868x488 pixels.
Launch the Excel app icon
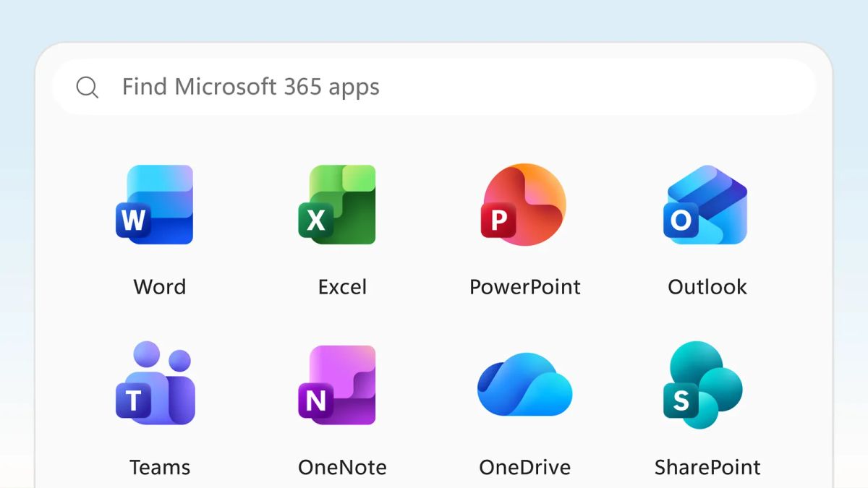[337, 205]
